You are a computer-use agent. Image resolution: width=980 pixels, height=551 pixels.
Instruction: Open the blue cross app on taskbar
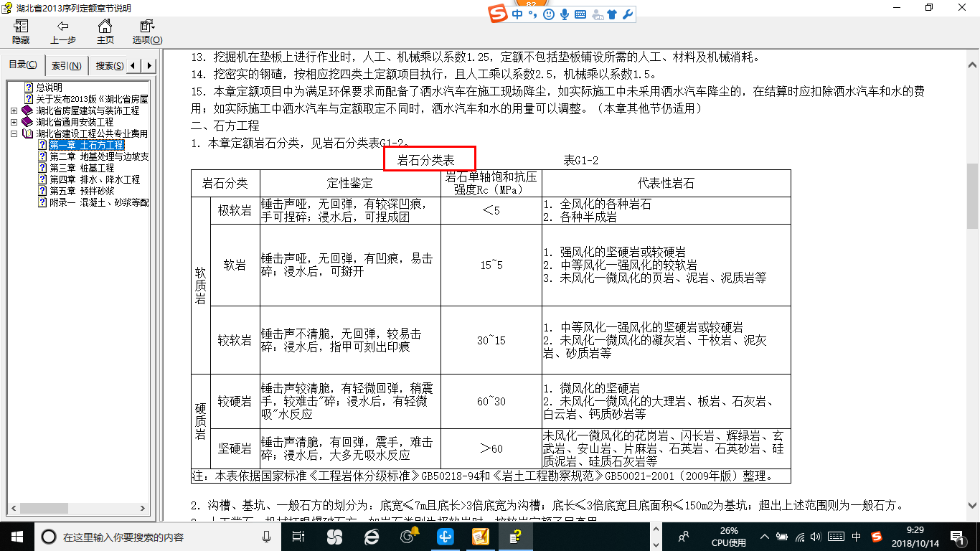[446, 536]
